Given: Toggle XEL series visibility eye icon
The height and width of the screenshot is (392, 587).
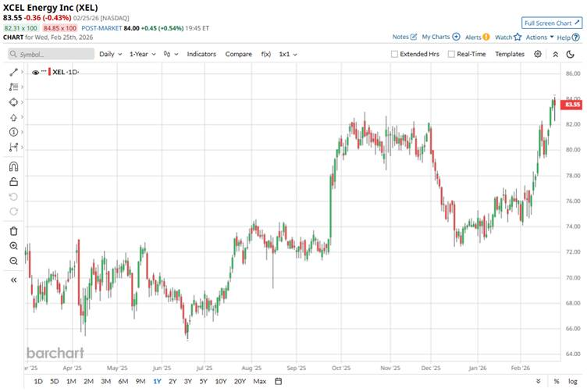Looking at the screenshot, I should point(36,73).
